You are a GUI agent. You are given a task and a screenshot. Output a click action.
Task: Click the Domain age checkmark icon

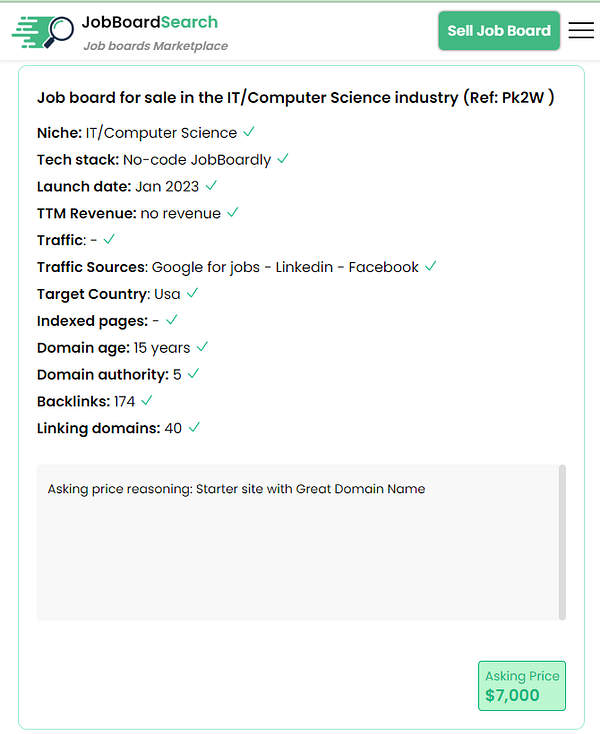pyautogui.click(x=202, y=347)
